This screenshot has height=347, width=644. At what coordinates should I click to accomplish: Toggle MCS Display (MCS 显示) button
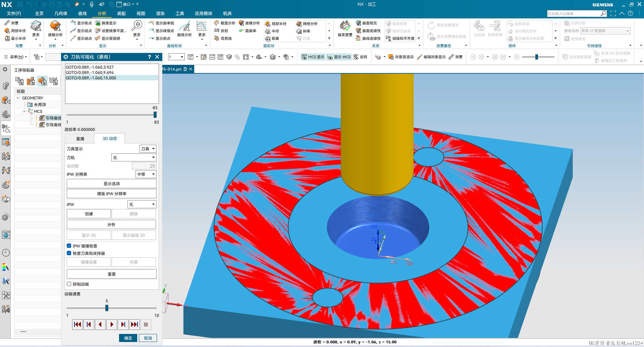click(313, 57)
